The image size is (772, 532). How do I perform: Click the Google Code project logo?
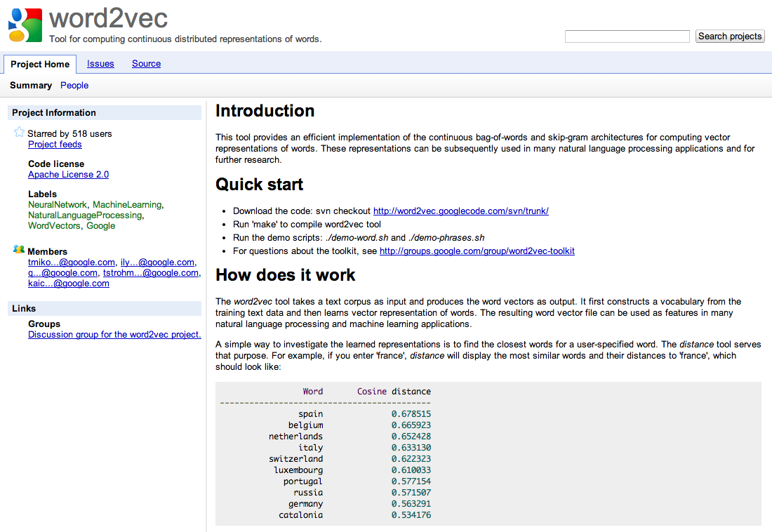click(25, 25)
